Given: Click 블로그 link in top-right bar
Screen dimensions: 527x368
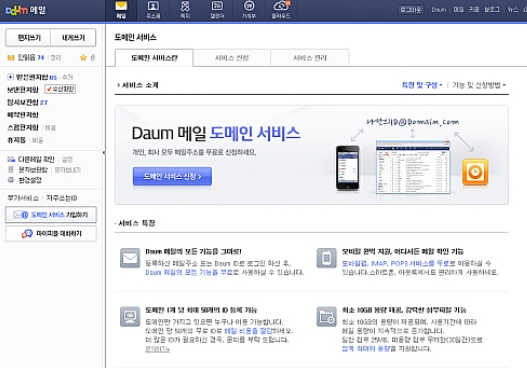Looking at the screenshot, I should (492, 9).
